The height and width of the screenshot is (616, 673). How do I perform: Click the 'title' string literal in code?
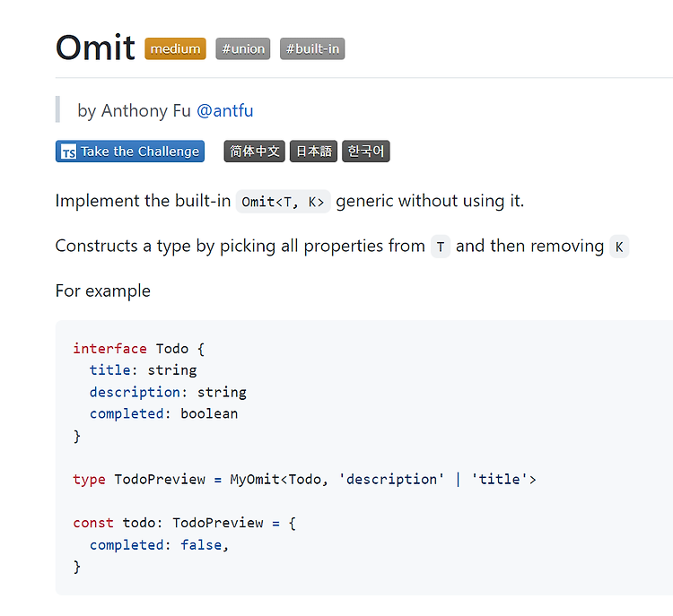tap(500, 479)
